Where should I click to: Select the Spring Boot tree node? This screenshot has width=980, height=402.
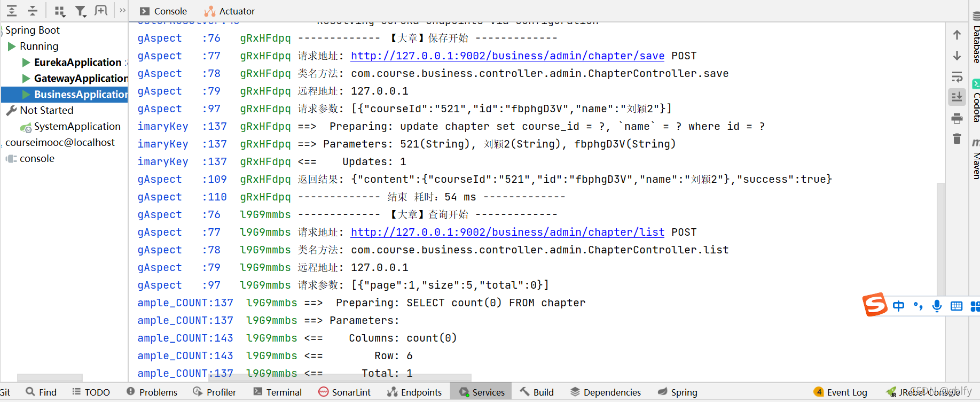(33, 30)
